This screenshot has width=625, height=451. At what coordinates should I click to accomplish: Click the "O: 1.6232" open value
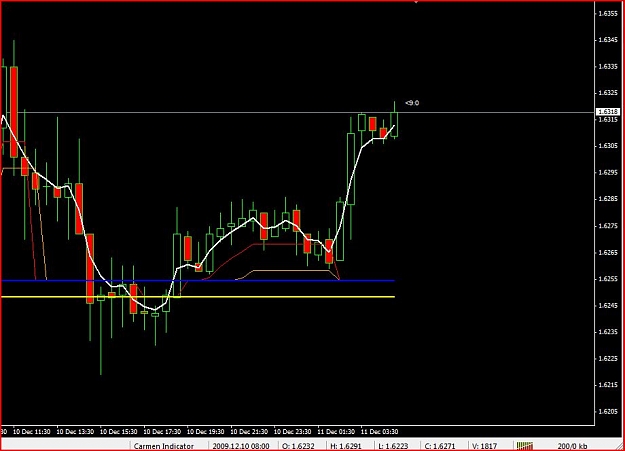(299, 446)
